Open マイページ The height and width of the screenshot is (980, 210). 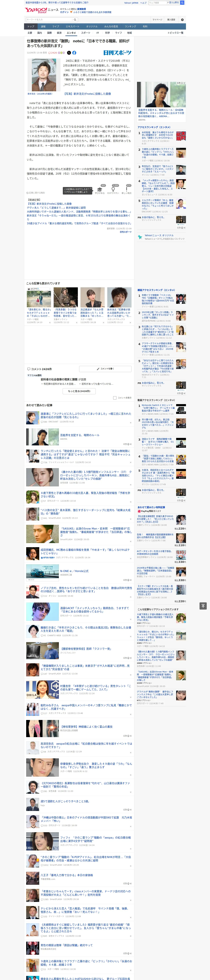(x=157, y=20)
